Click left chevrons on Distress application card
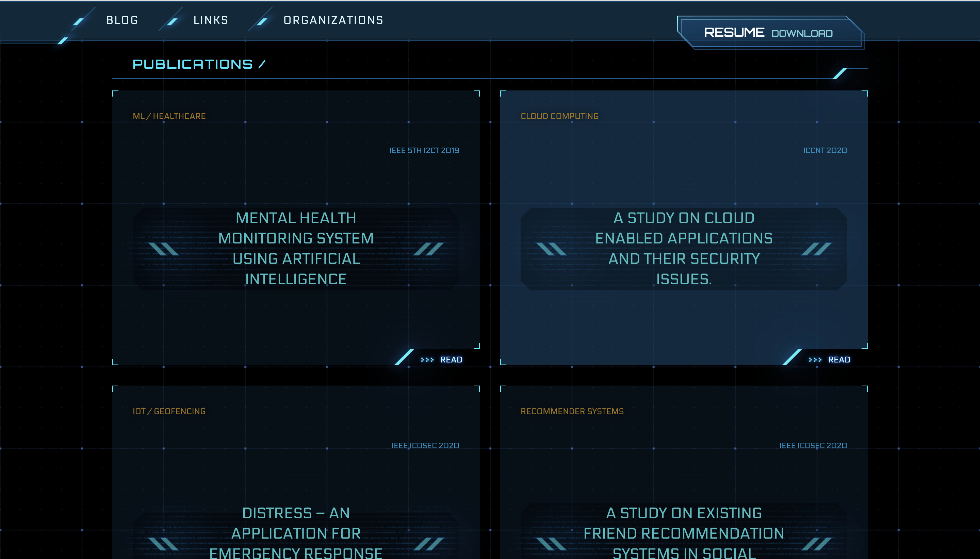980x559 pixels. click(163, 544)
